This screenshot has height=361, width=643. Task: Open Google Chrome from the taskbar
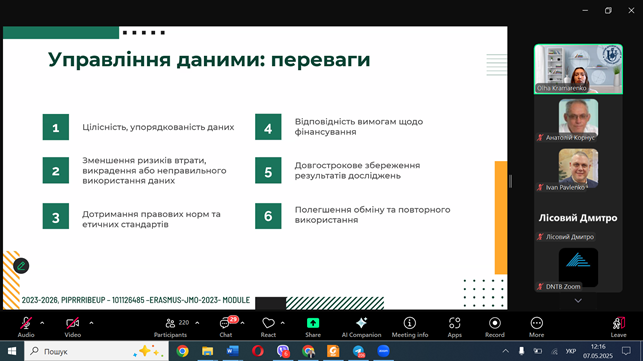click(x=182, y=351)
